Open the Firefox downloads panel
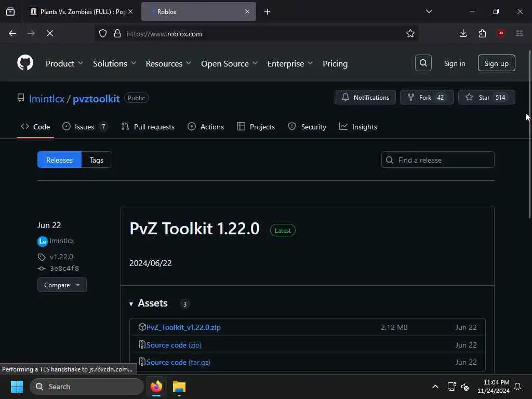 coord(463,33)
